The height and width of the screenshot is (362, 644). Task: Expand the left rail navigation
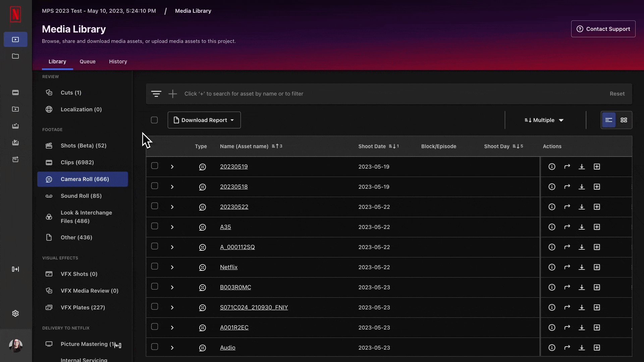15,269
